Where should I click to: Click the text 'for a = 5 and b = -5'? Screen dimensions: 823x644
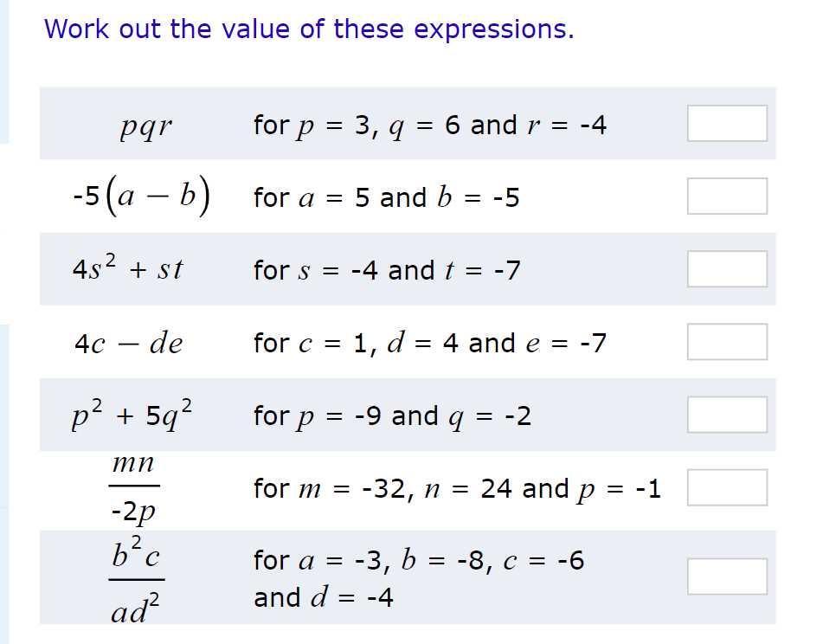(386, 198)
